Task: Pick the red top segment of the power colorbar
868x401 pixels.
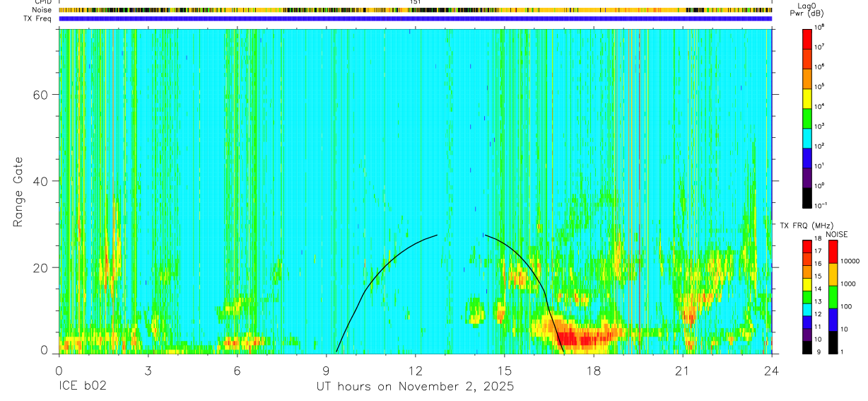Action: [x=807, y=38]
